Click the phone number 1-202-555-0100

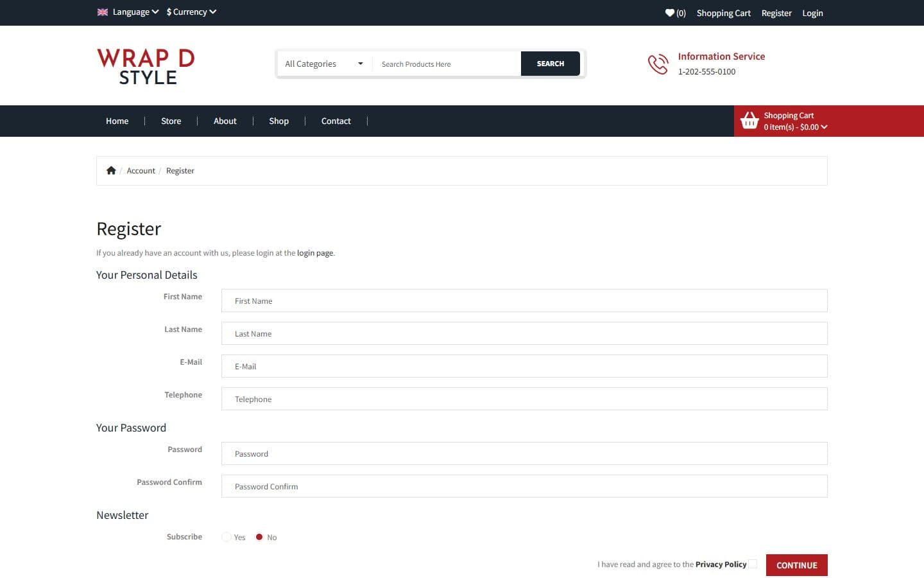point(707,72)
